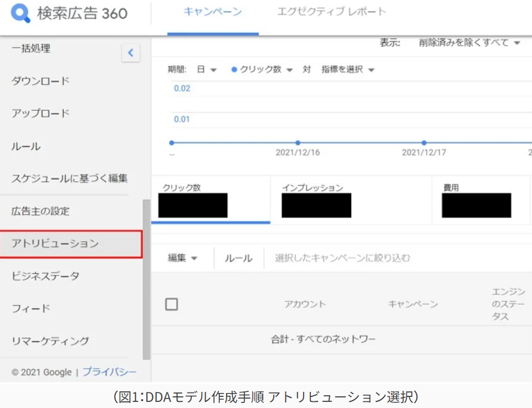Select the クリック数 summary card

point(211,201)
